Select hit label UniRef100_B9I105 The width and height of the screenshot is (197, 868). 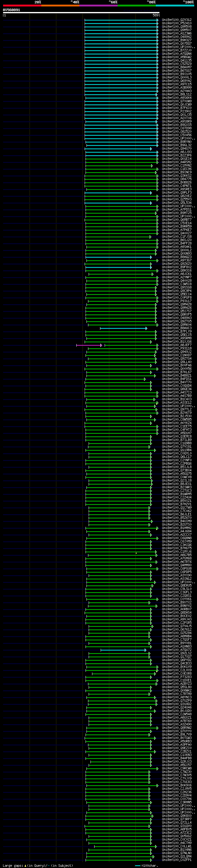[177, 74]
